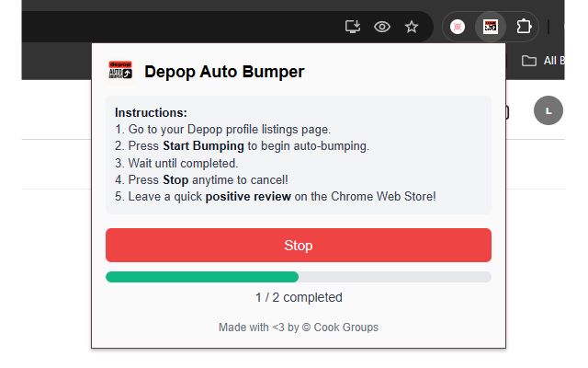Click the green bumping progress bar

(x=299, y=277)
